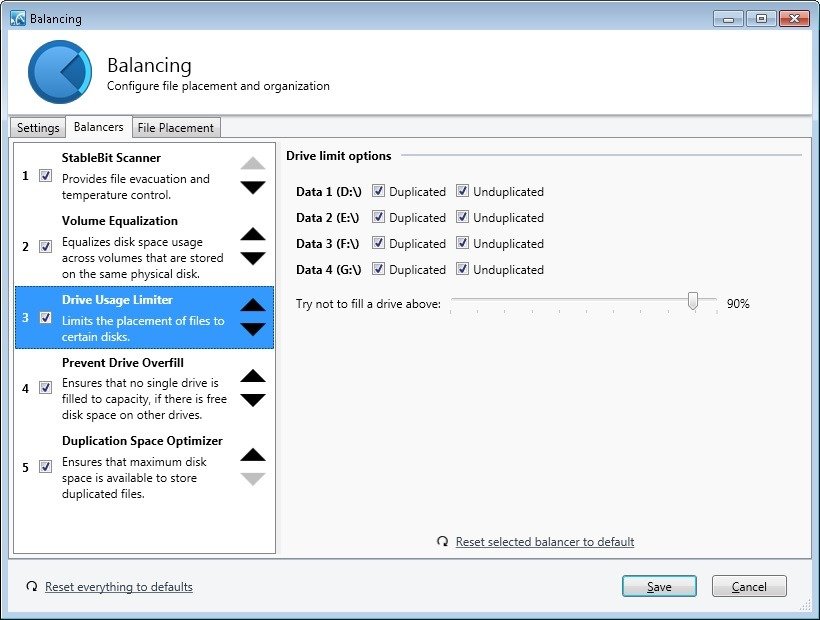This screenshot has width=820, height=620.
Task: Click the Data 2 (E:\) drive label
Action: tap(327, 217)
